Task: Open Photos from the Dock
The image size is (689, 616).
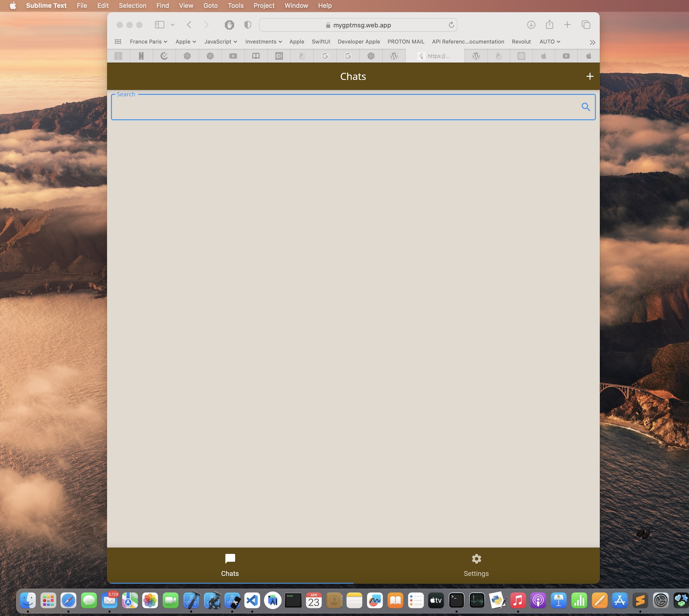Action: coord(150,600)
